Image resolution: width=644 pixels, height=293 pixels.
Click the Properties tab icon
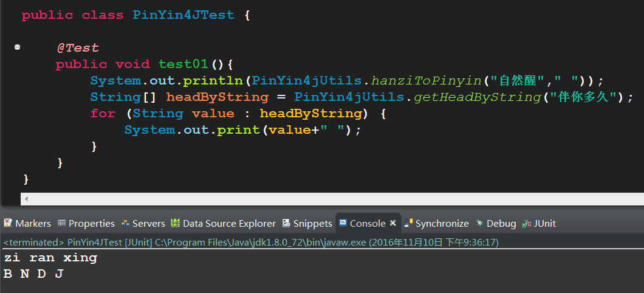pos(61,223)
